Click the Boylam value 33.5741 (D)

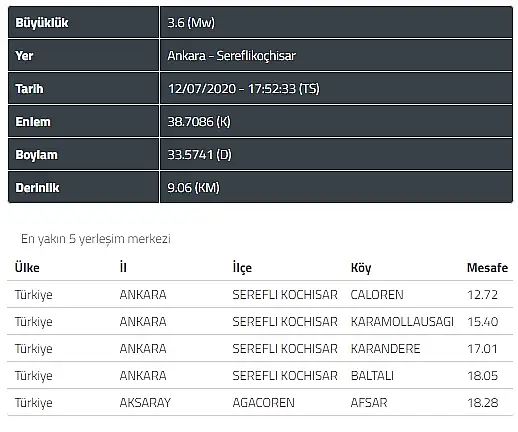pyautogui.click(x=199, y=155)
